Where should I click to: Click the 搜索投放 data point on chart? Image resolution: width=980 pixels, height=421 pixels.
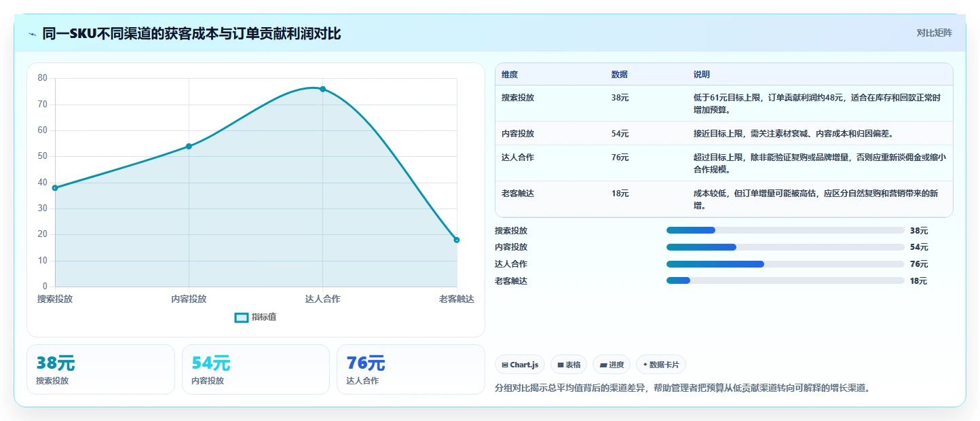pos(55,188)
